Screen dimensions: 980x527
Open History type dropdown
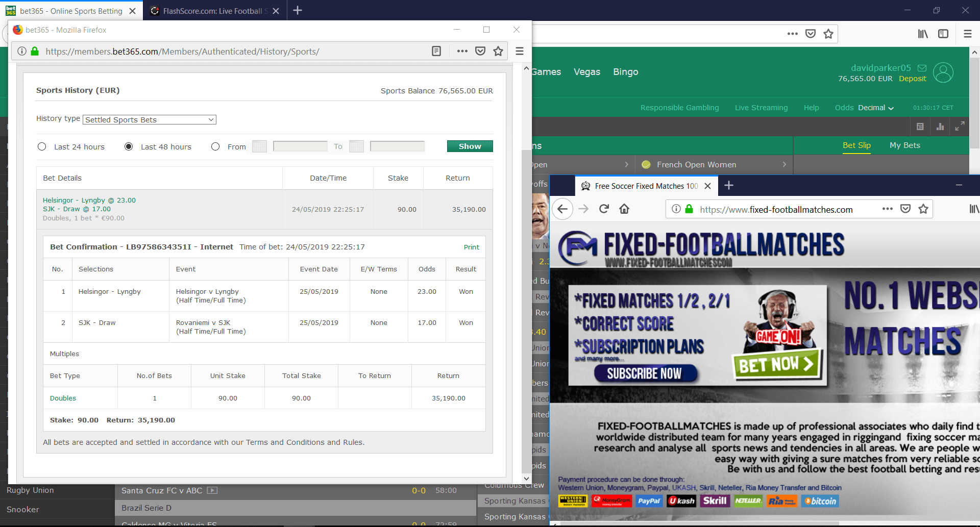(x=150, y=120)
